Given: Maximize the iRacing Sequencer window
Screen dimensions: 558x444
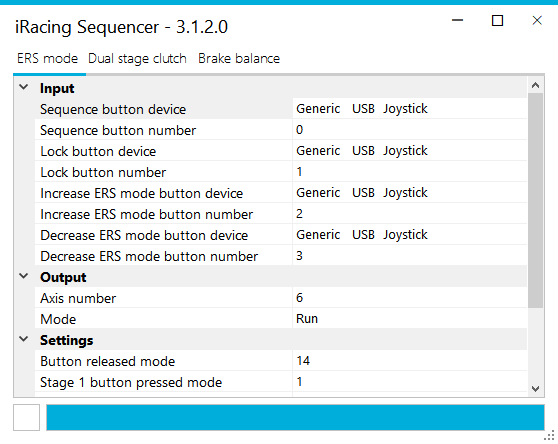Looking at the screenshot, I should click(x=497, y=20).
